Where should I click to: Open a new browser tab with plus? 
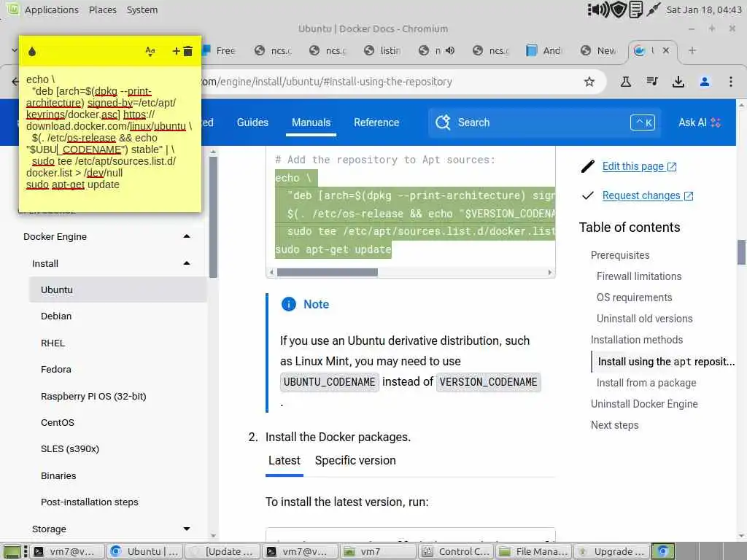coord(692,50)
